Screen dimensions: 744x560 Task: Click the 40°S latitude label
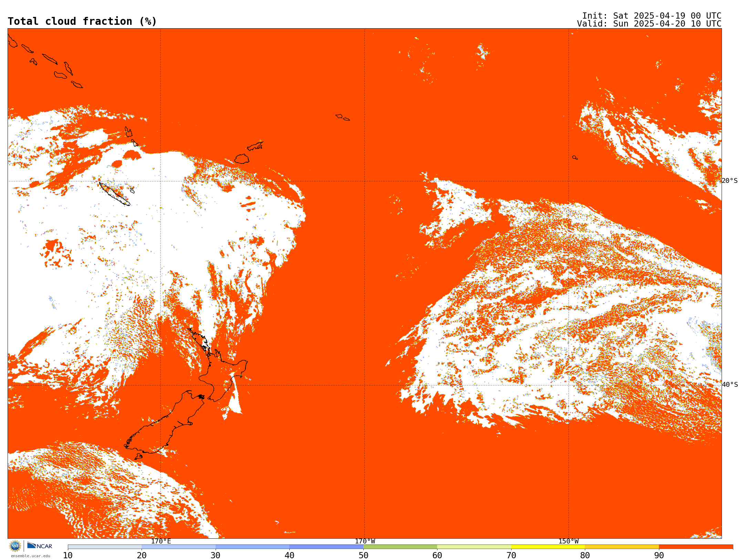click(x=730, y=385)
